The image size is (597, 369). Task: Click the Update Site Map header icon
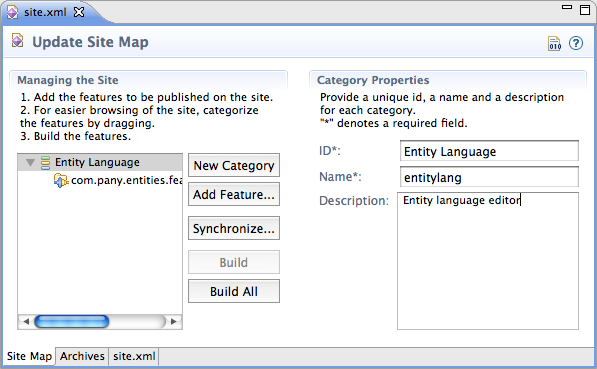pos(17,41)
